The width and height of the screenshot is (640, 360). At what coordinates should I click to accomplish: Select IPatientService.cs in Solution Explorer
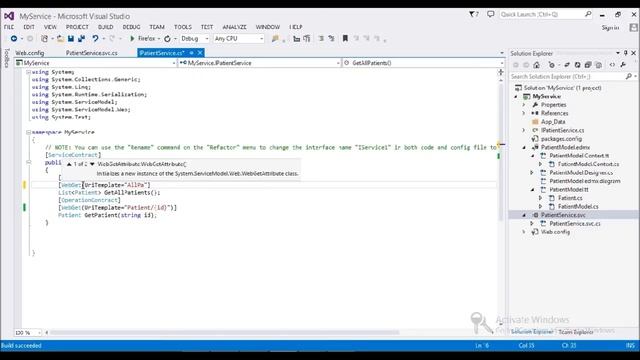[x=562, y=130]
